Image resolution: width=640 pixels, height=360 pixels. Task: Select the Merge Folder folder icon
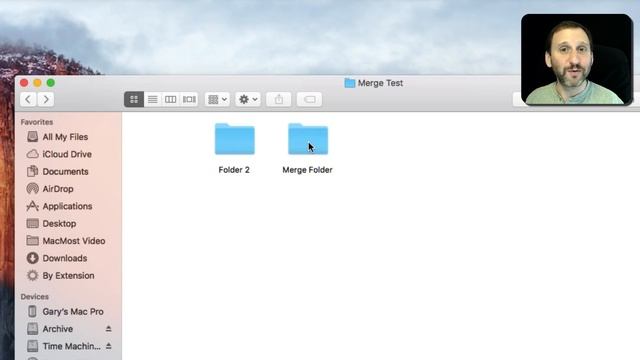click(308, 139)
